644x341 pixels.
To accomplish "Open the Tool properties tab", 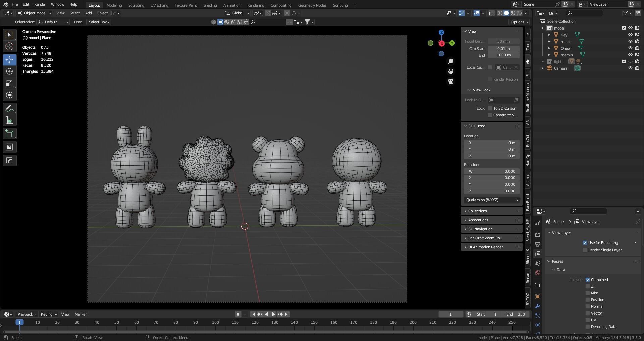I will [538, 223].
